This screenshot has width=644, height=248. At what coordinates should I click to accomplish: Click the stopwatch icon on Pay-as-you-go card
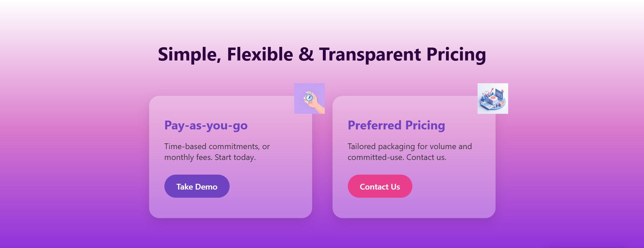point(309,99)
